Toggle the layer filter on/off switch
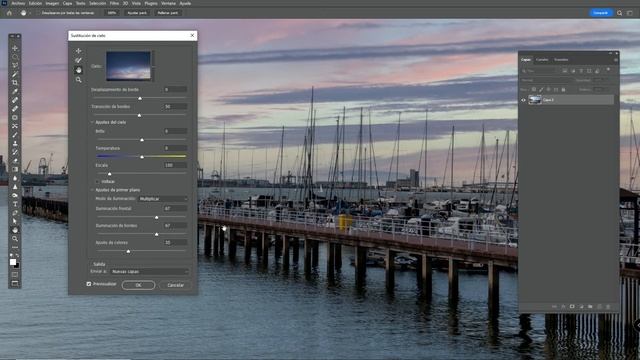This screenshot has height=360, width=640. pyautogui.click(x=608, y=69)
